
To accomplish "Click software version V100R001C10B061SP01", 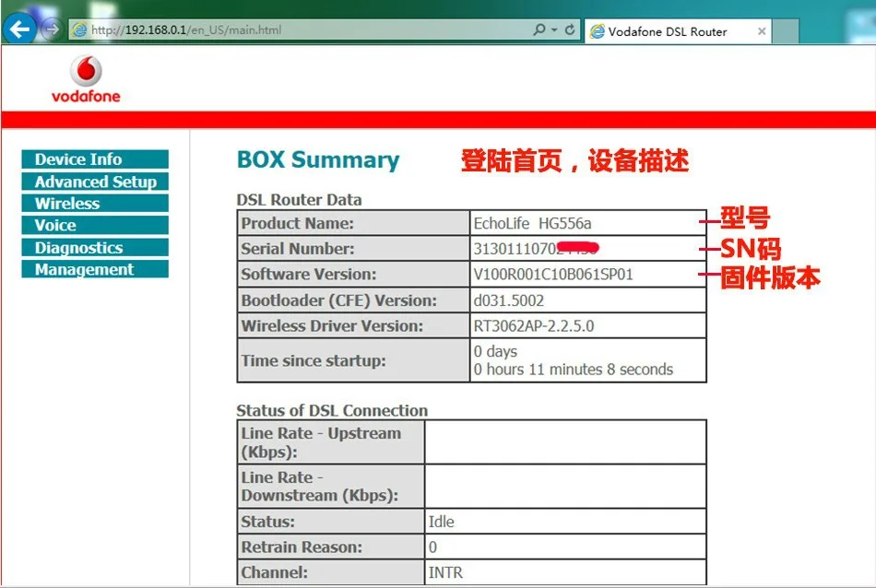I will (x=553, y=274).
